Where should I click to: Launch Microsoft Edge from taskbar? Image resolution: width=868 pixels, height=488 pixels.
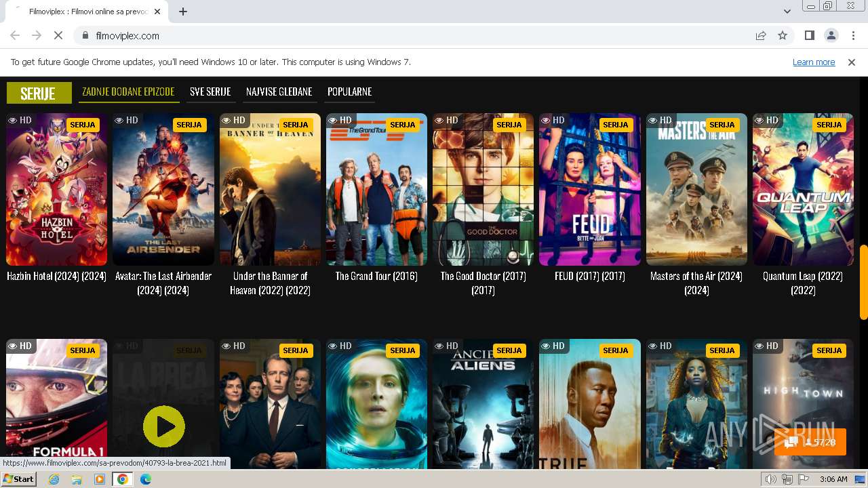[145, 479]
